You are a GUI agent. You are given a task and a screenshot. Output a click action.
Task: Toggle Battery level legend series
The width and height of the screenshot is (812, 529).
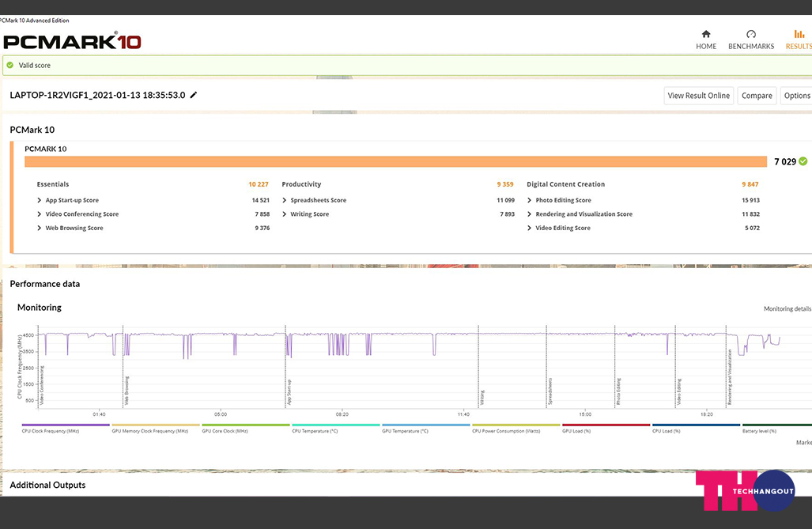click(776, 429)
